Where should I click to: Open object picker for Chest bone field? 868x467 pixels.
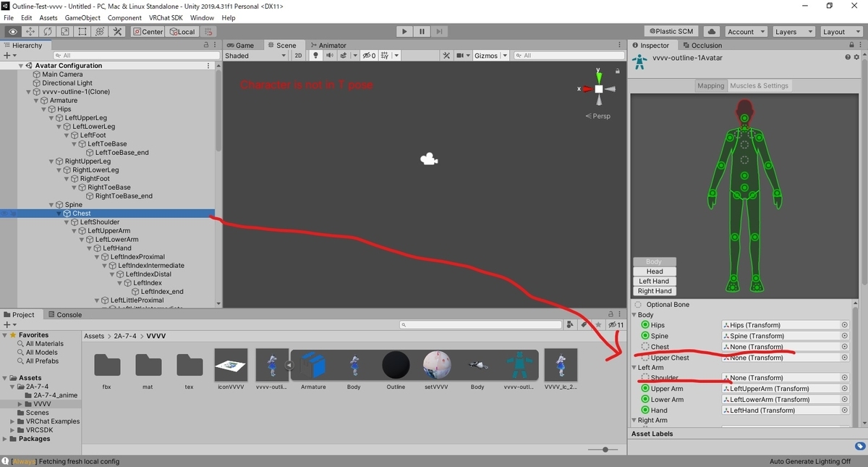844,347
